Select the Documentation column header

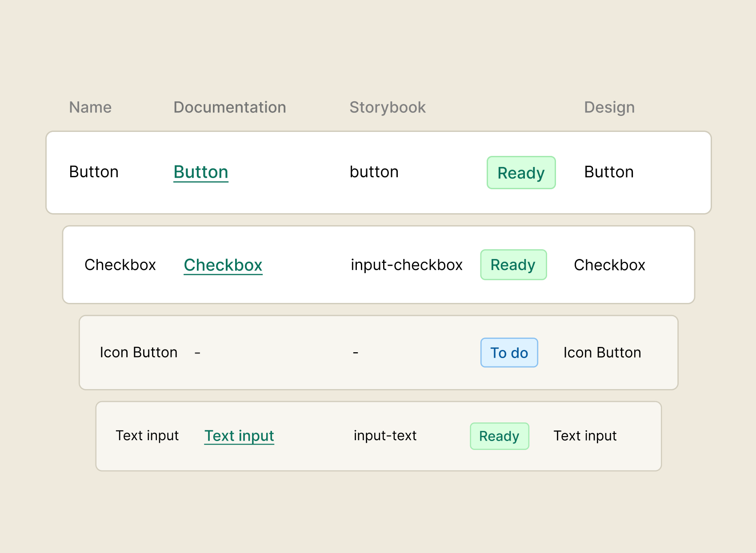point(229,107)
